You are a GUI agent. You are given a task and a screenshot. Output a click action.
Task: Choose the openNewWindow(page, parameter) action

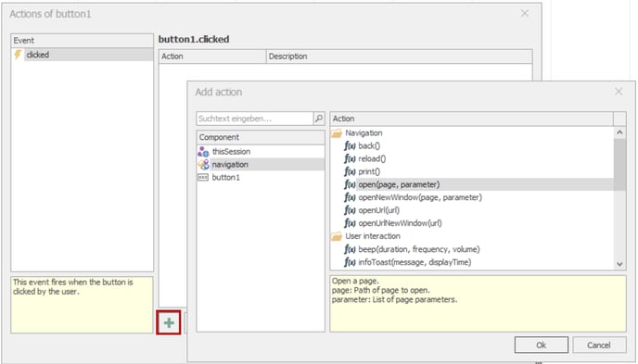pos(420,197)
